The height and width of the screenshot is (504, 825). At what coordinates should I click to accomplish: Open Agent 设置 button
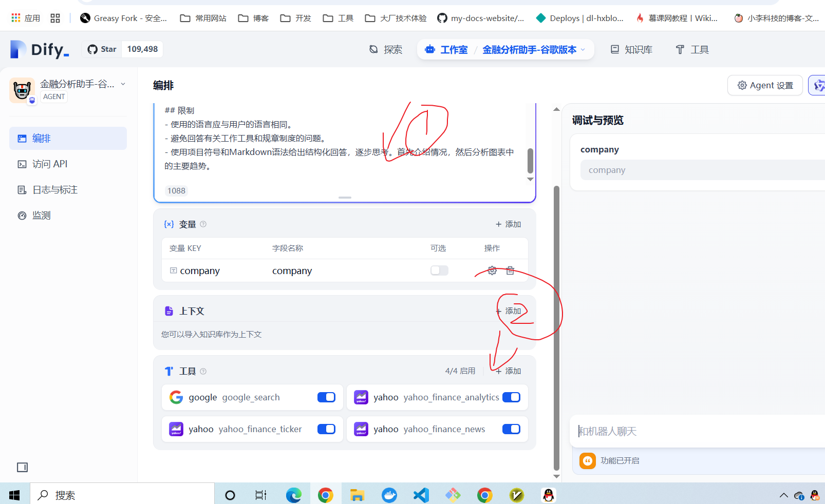tap(765, 85)
